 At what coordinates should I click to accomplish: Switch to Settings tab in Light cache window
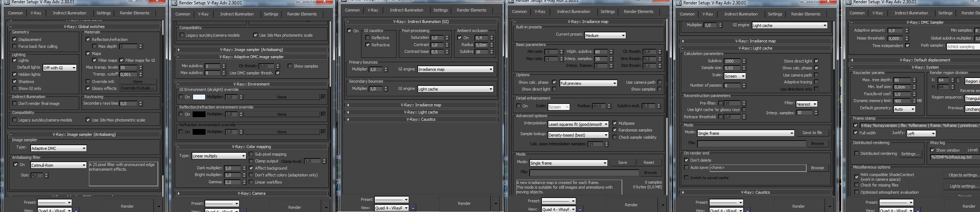(x=775, y=14)
